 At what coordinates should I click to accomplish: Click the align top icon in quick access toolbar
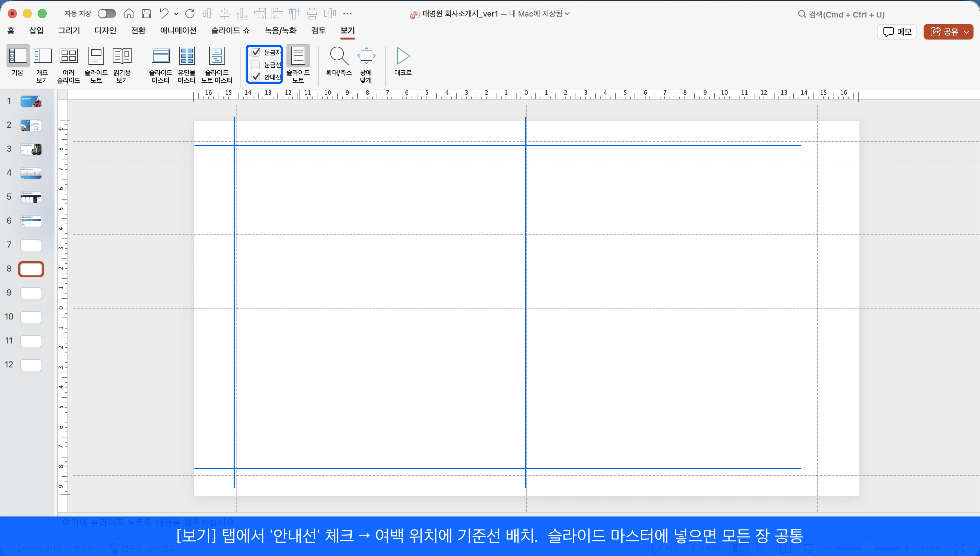(295, 14)
